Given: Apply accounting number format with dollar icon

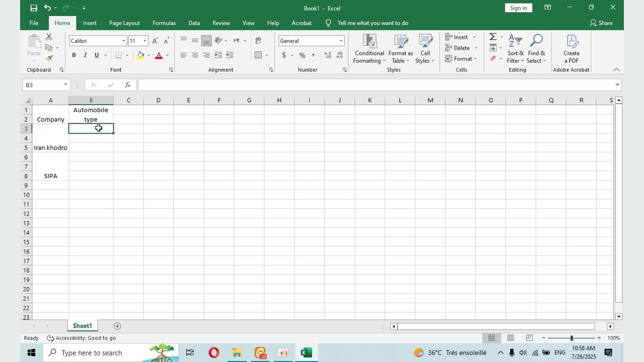Looking at the screenshot, I should (x=284, y=55).
